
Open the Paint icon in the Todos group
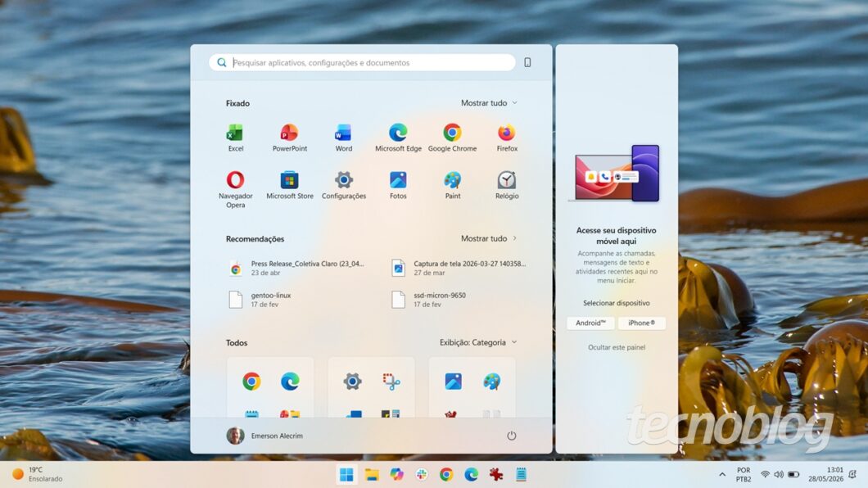point(491,382)
